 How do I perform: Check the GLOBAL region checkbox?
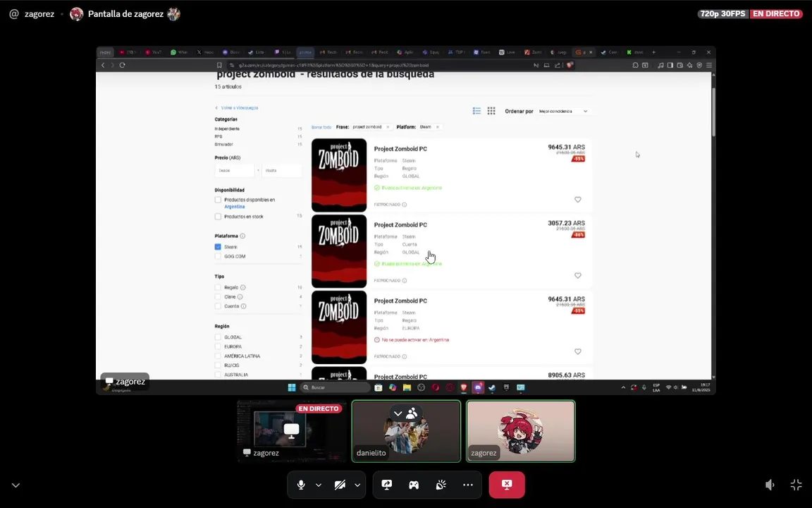pos(218,337)
